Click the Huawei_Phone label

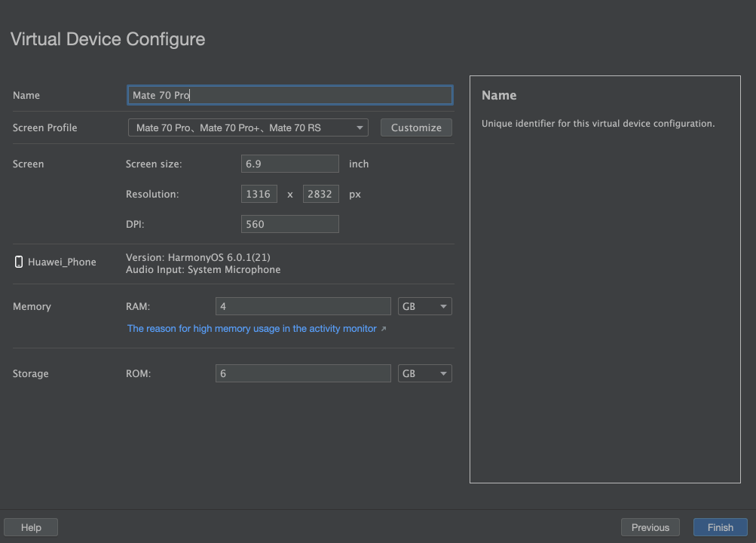tap(62, 262)
